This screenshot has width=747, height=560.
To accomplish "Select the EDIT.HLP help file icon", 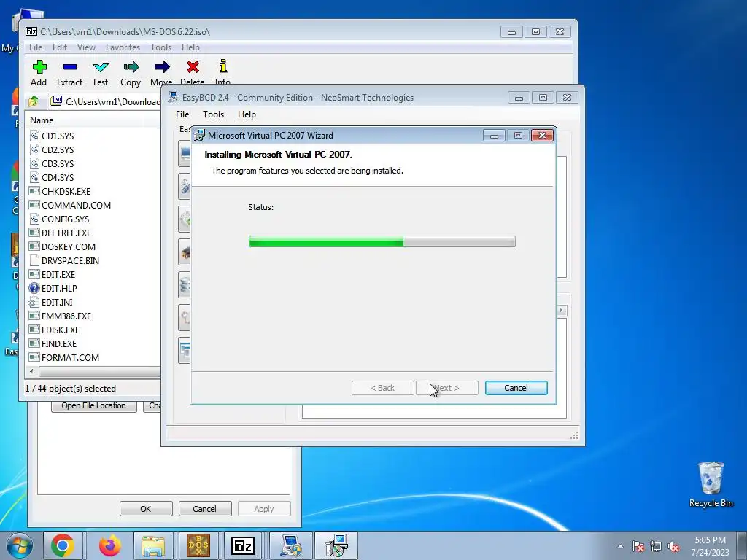I will coord(34,288).
